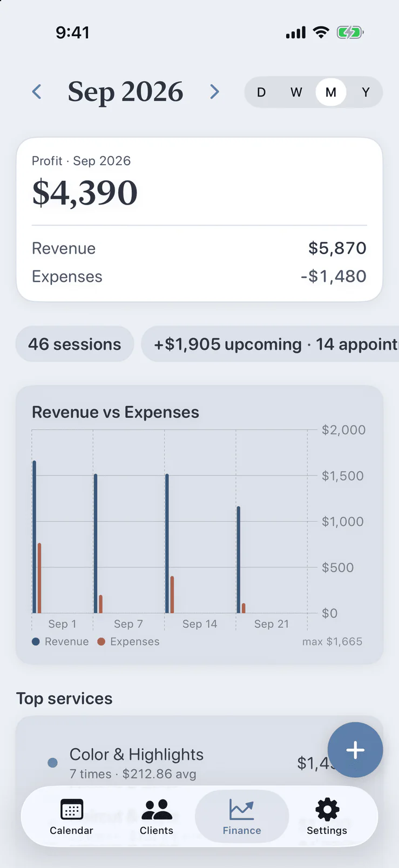The image size is (399, 868).
Task: Open the Finance tab
Action: [x=242, y=817]
